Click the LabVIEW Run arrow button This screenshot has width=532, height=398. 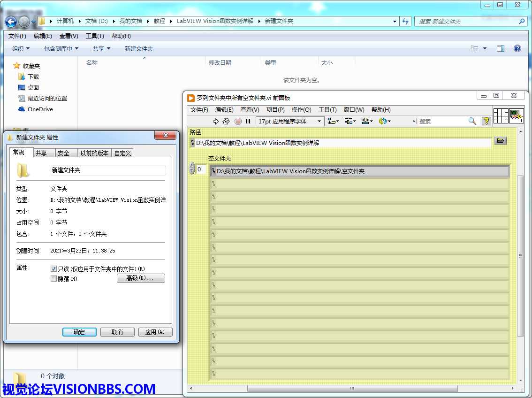216,121
